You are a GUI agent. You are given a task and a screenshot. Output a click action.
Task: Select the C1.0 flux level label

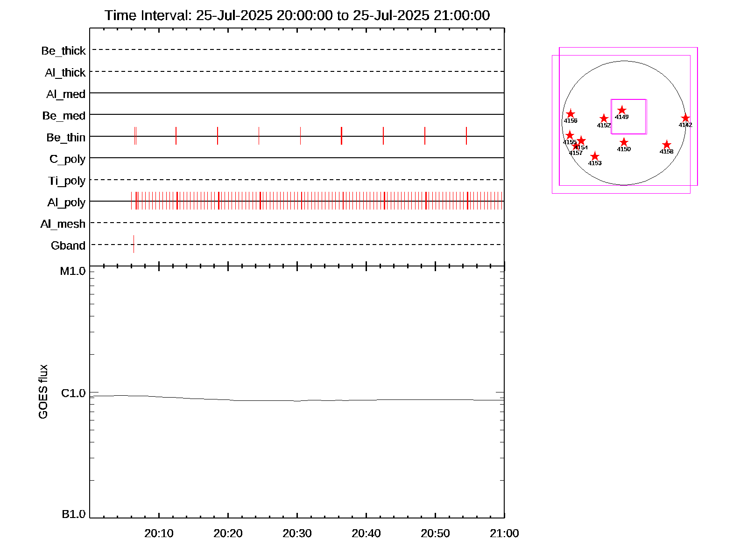(73, 393)
